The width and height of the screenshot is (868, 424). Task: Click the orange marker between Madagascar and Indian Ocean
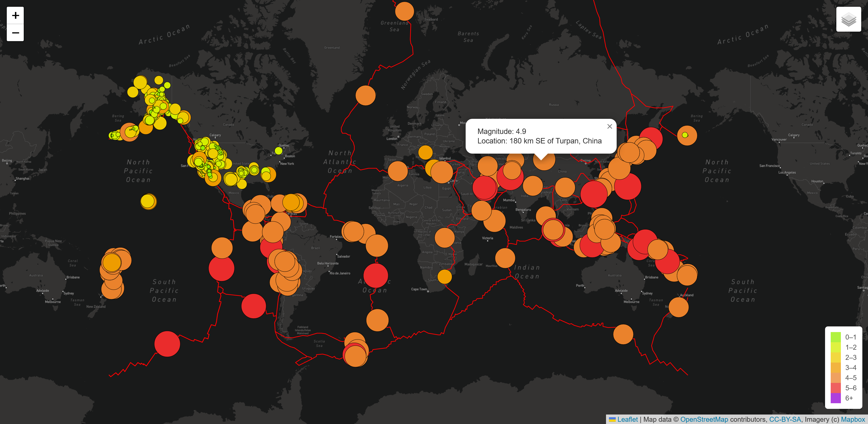pyautogui.click(x=505, y=258)
